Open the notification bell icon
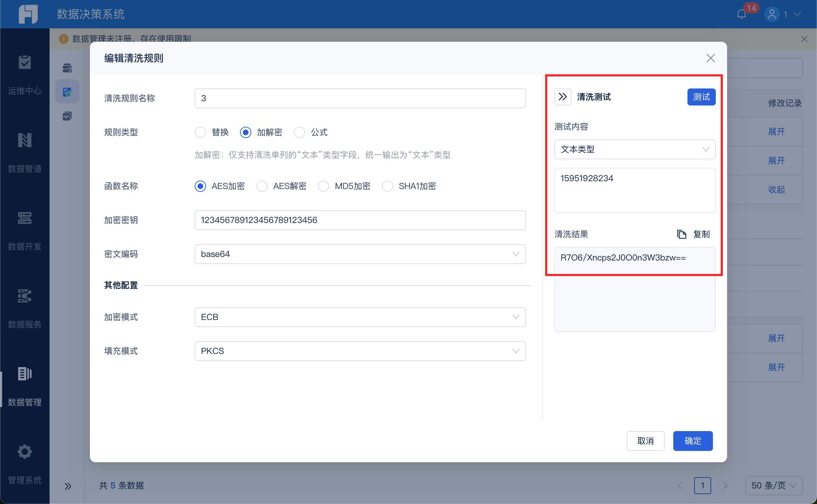This screenshot has height=504, width=817. (x=741, y=14)
